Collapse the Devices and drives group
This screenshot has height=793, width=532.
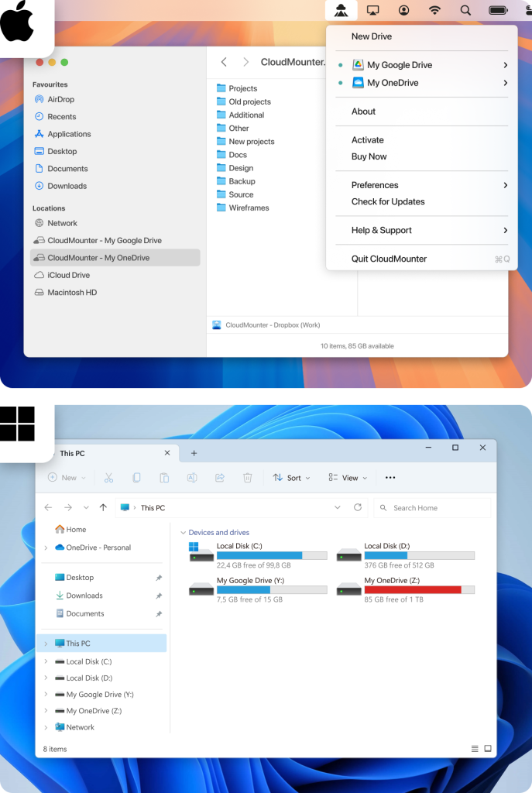point(183,533)
